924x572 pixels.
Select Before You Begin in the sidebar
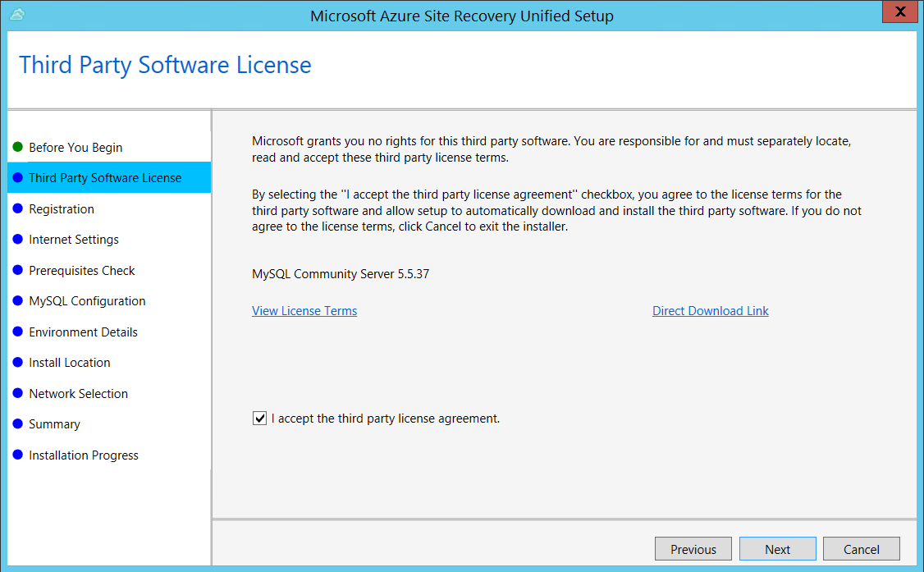(x=75, y=147)
